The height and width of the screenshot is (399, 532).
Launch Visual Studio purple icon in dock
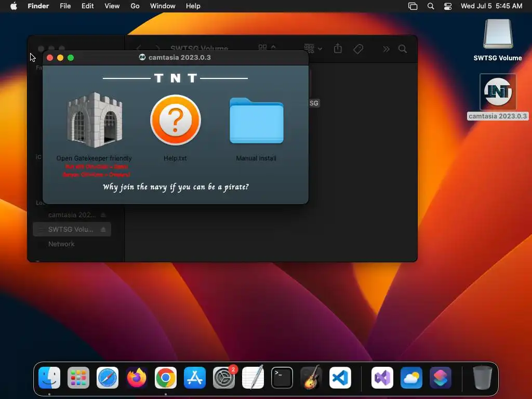pos(382,378)
